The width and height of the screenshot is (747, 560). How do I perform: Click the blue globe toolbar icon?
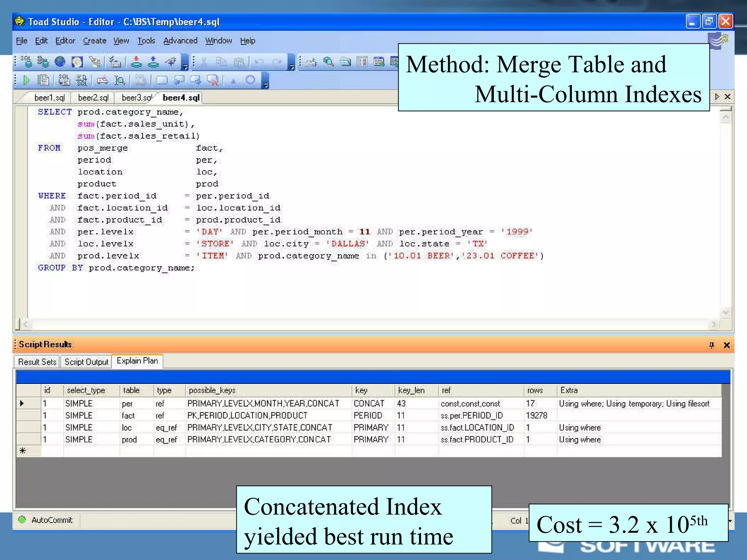tap(60, 62)
